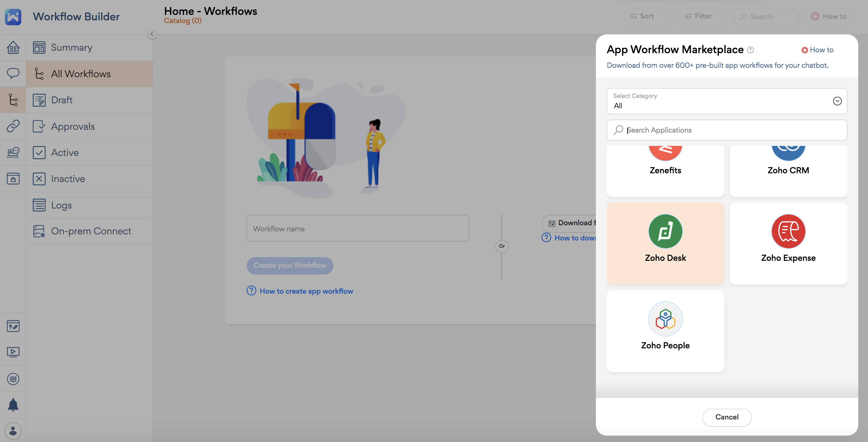Click the home icon in left rail
The width and height of the screenshot is (868, 442).
[13, 47]
